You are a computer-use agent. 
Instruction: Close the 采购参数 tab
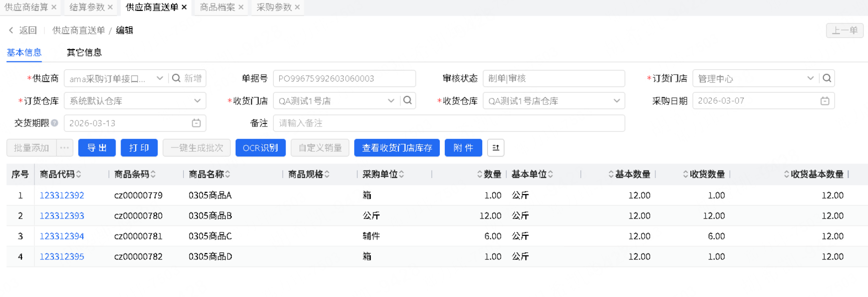297,7
